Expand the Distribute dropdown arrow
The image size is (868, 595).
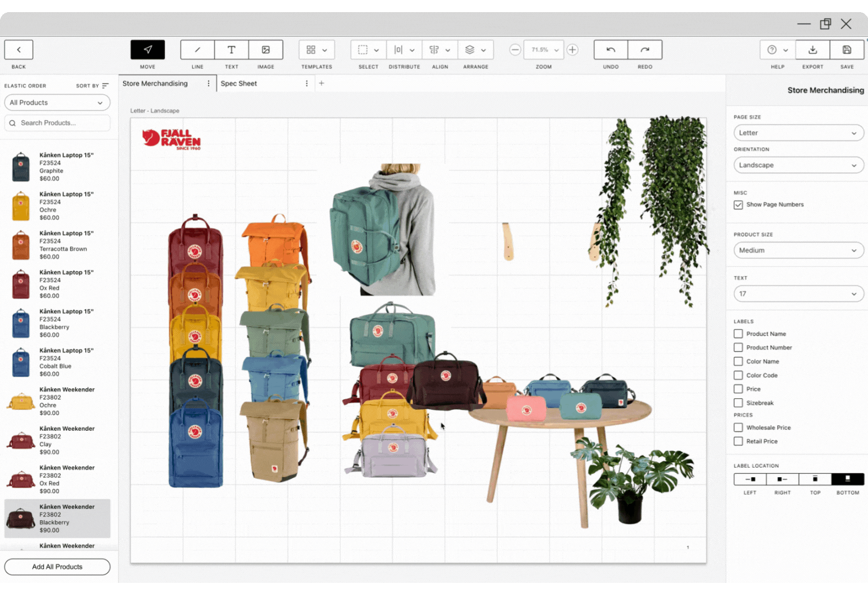click(x=412, y=50)
